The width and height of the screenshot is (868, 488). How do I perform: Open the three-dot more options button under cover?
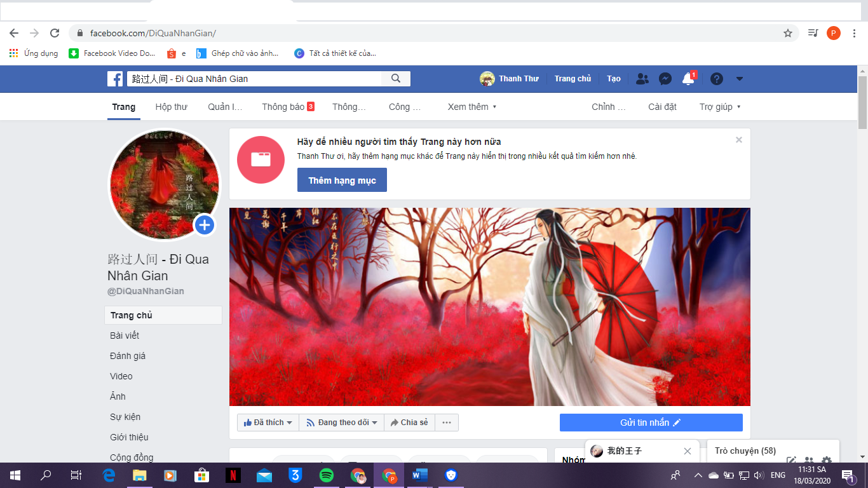pyautogui.click(x=447, y=423)
